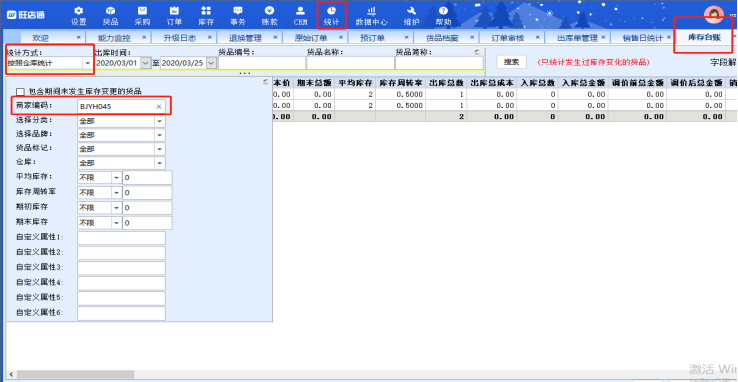Viewport: 738px width, 382px height.
Task: Click the 平均库存 value field
Action: point(147,178)
